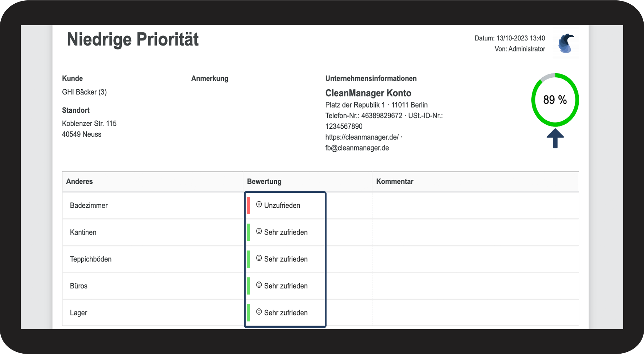Click the happy smiley in Lager row
This screenshot has width=644, height=354.
(x=259, y=312)
